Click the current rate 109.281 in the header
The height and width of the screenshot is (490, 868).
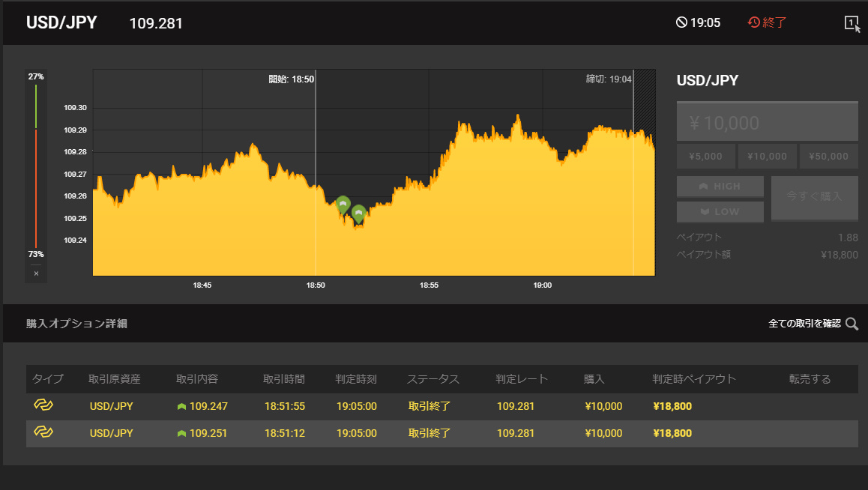[x=156, y=23]
